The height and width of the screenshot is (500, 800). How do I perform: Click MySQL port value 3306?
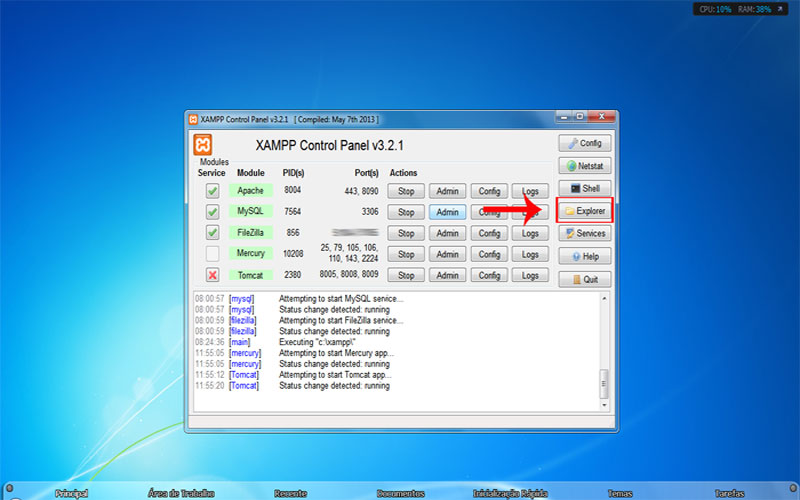click(370, 211)
